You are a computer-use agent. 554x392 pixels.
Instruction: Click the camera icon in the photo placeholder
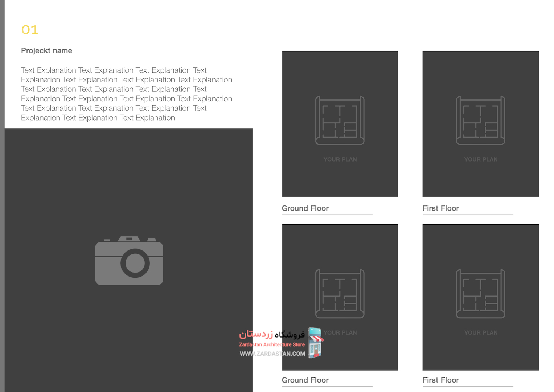[x=129, y=261]
